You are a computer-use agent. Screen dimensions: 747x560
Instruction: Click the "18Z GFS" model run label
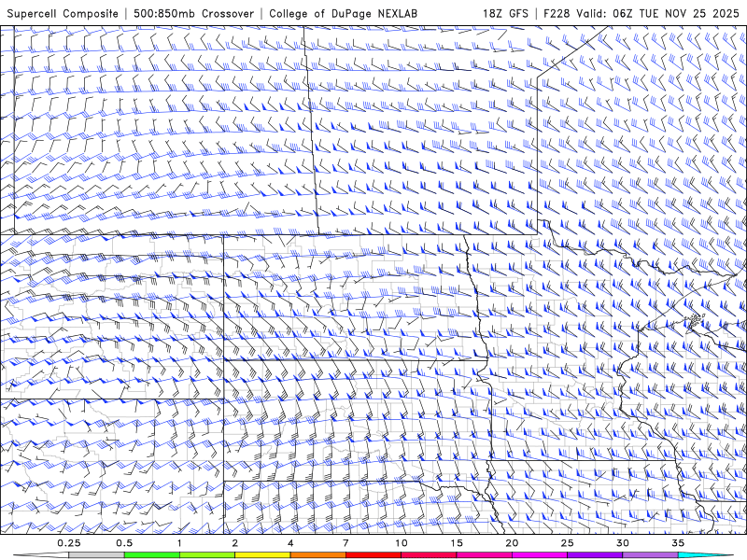pyautogui.click(x=505, y=14)
